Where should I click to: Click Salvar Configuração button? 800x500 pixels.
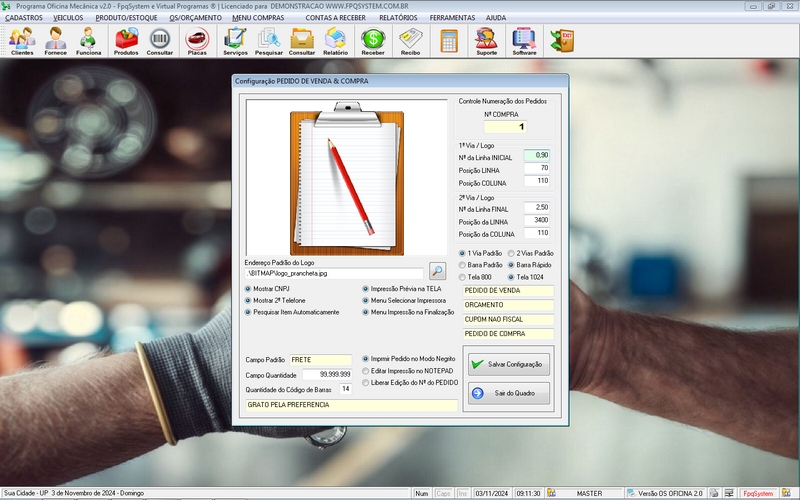[509, 364]
